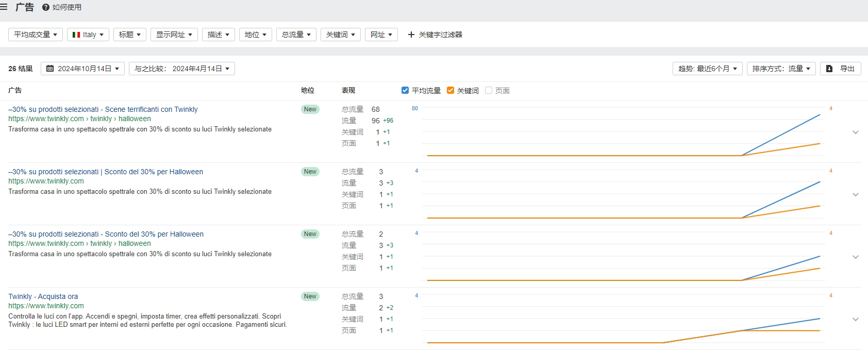Click the 导出 export button
Viewport: 868px width, 350px height.
point(841,69)
